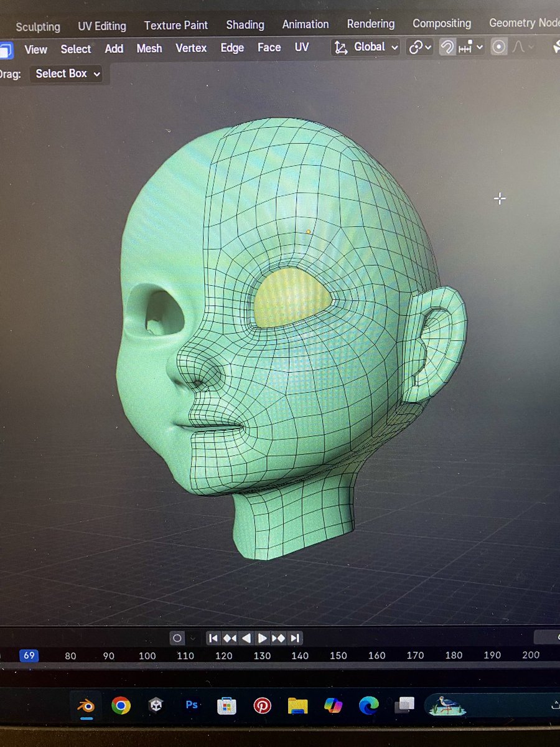Switch to the Sculpting workspace tab
This screenshot has height=747, width=560.
click(x=38, y=27)
